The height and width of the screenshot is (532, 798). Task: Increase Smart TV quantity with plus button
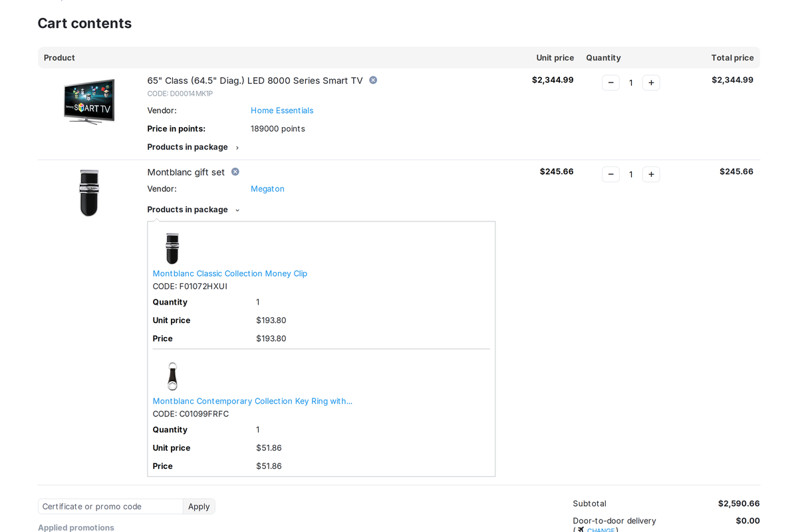(x=651, y=82)
